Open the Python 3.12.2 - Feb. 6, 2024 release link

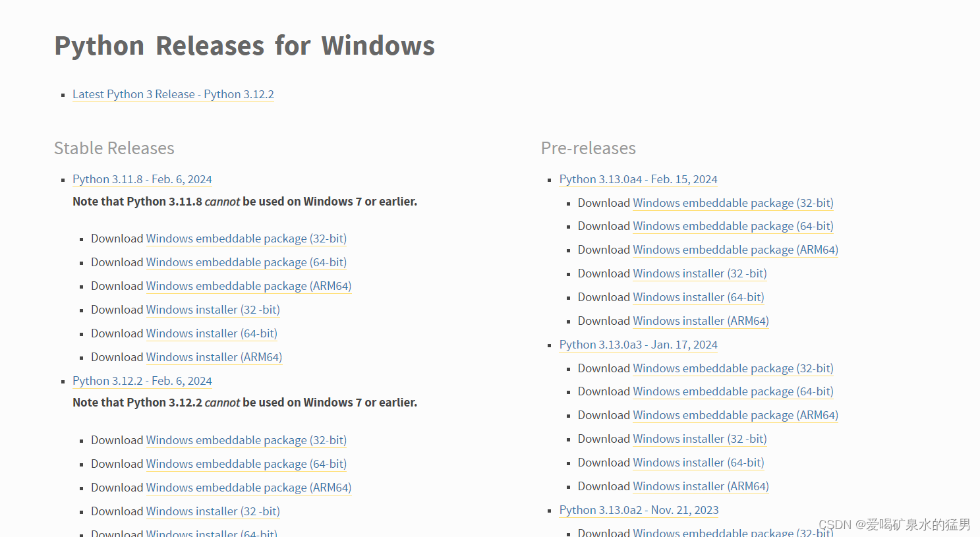click(x=142, y=381)
